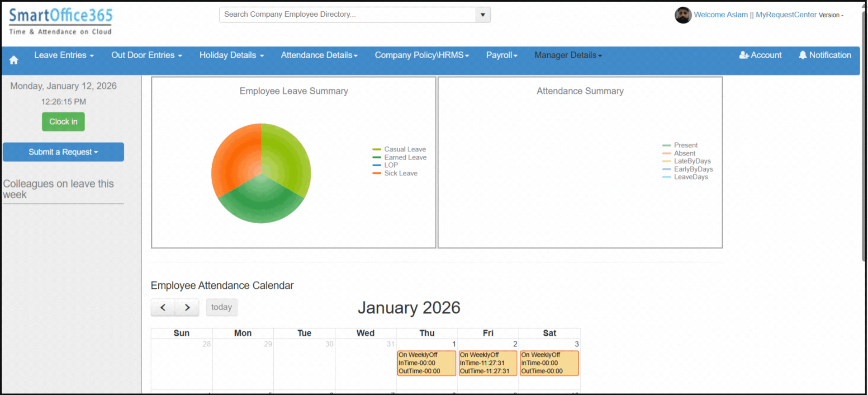Click the Home icon in navigation bar

pyautogui.click(x=14, y=60)
